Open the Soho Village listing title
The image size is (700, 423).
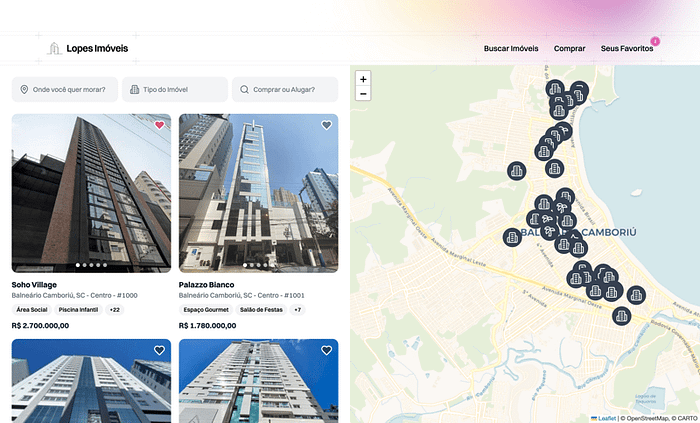(x=34, y=285)
